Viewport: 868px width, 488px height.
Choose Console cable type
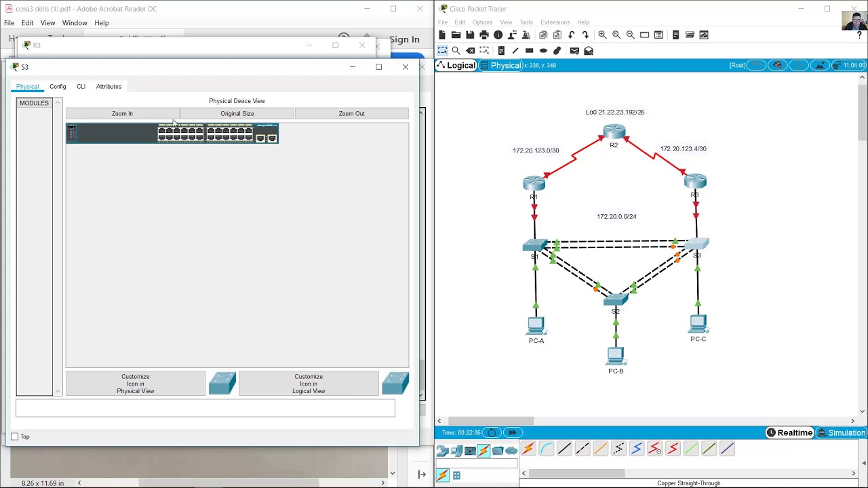546,449
